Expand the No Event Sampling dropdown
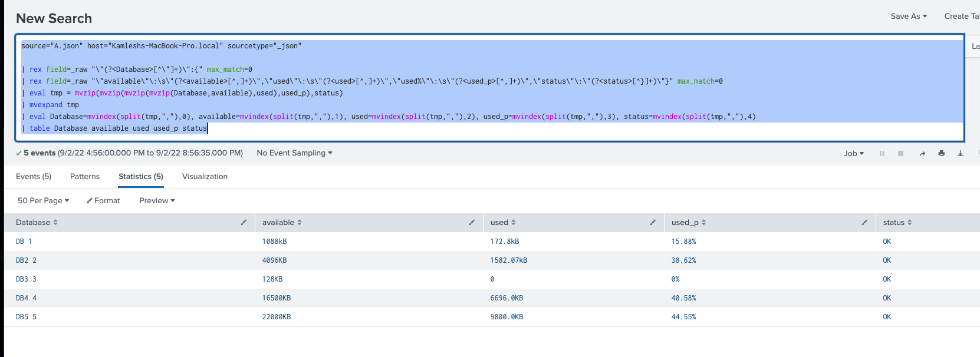 pos(294,153)
